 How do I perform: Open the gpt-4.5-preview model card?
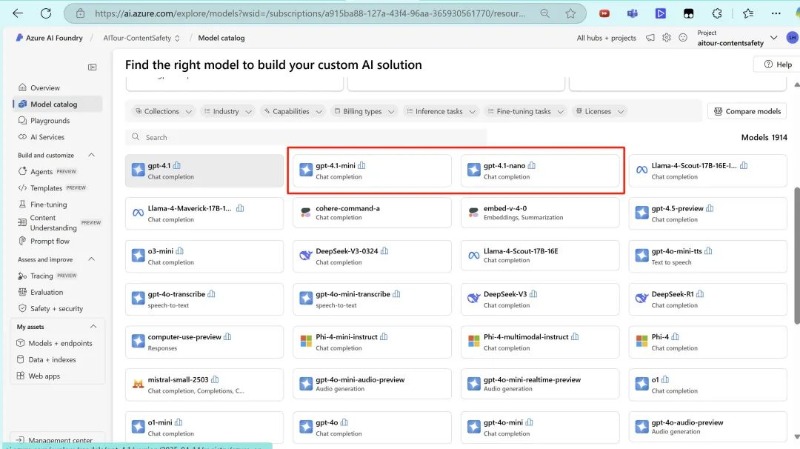pos(708,213)
